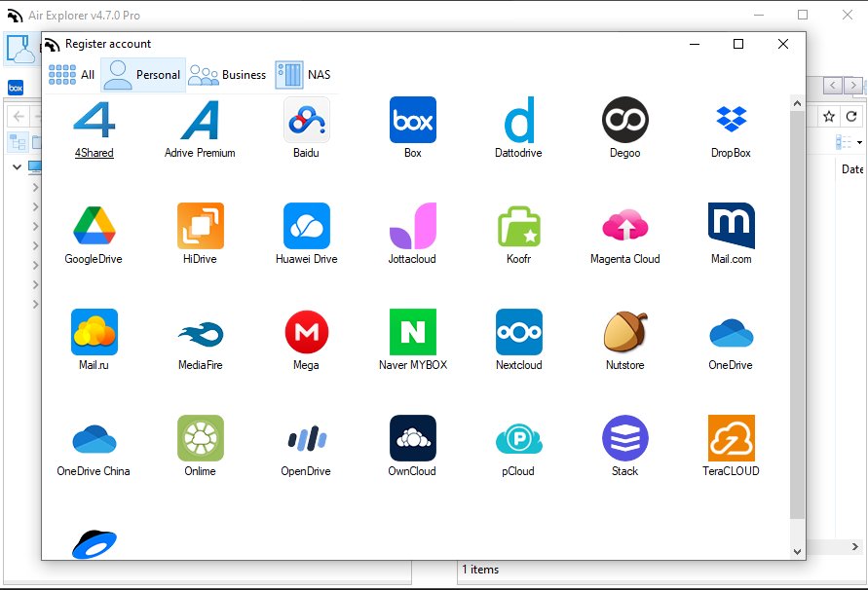Click the horizontal scroll right arrow in the main window
Viewport: 868px width, 590px height.
coord(855,546)
